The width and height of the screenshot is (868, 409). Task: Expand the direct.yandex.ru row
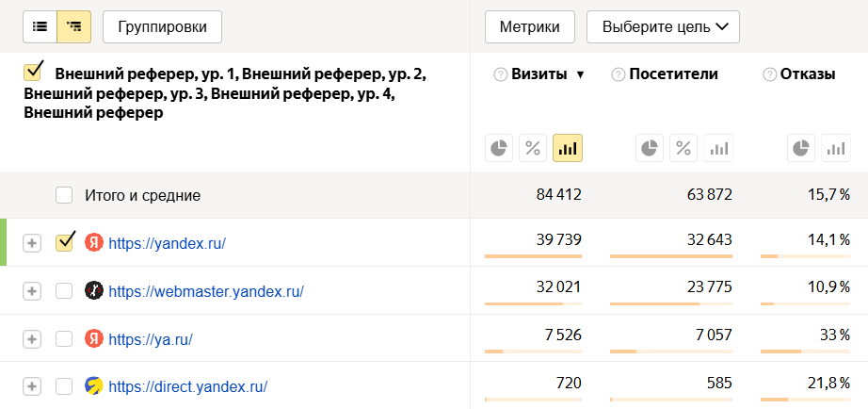click(32, 386)
